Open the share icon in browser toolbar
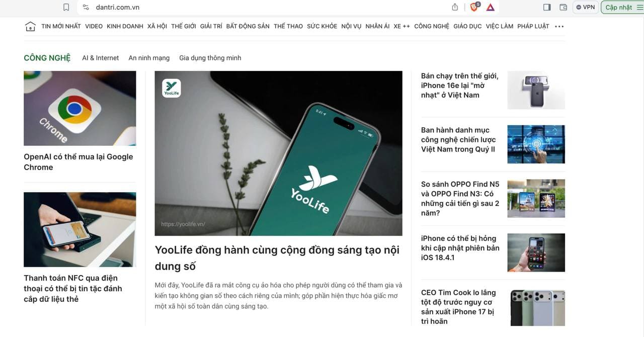Image resolution: width=644 pixels, height=337 pixels. coord(455,7)
